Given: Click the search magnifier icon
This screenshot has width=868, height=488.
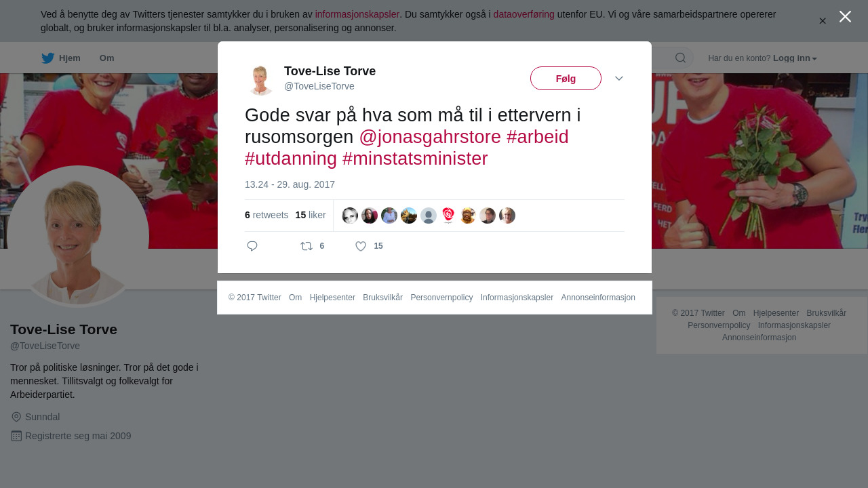Looking at the screenshot, I should pyautogui.click(x=680, y=58).
